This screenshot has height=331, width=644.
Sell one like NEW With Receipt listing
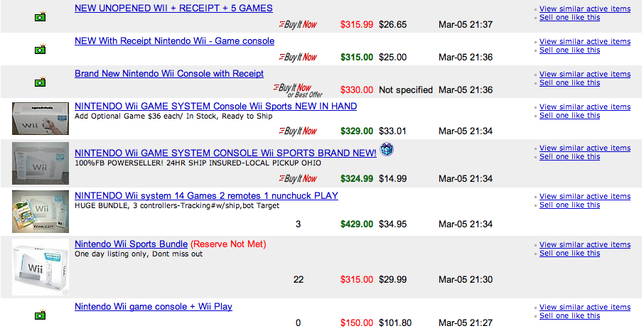coord(569,50)
